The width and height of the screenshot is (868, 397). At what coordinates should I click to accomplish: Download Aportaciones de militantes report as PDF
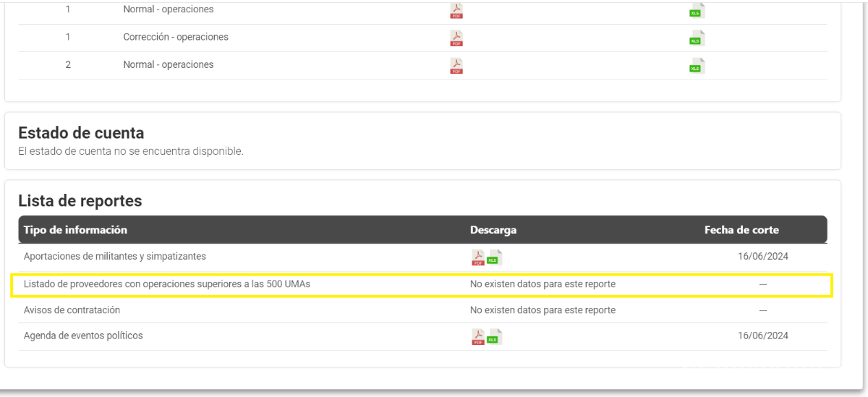pyautogui.click(x=477, y=257)
